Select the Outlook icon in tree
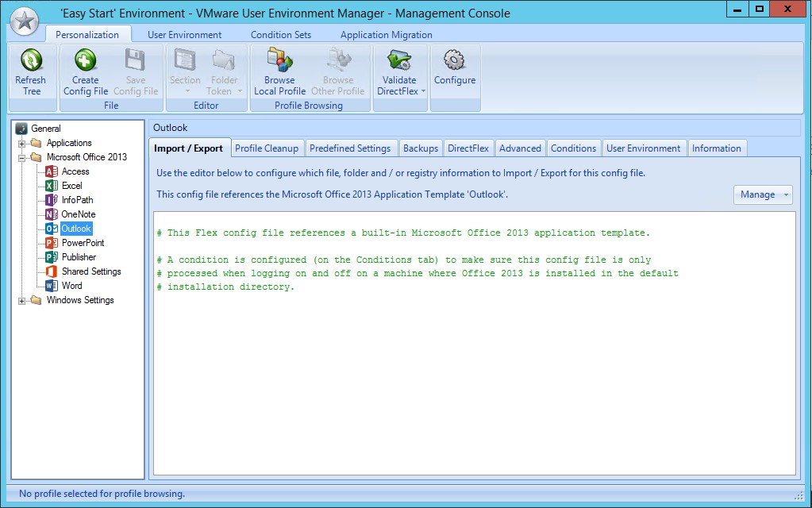Viewport: 812px width, 508px height. click(52, 229)
